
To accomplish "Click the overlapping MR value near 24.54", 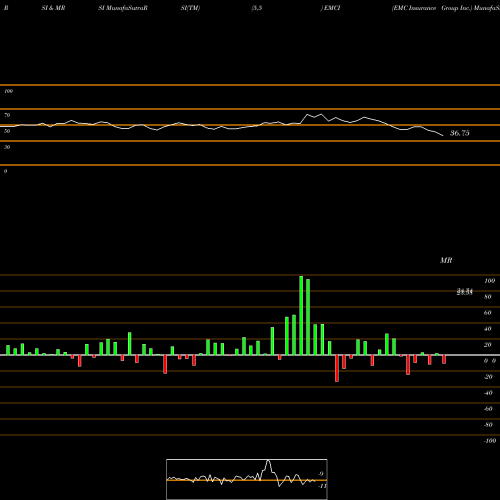I will pos(465,292).
